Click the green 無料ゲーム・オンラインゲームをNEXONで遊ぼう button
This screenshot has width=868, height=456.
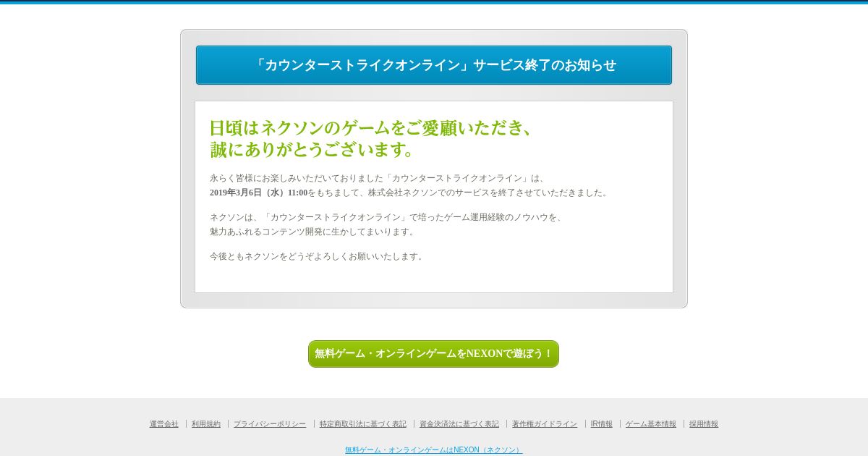click(433, 354)
